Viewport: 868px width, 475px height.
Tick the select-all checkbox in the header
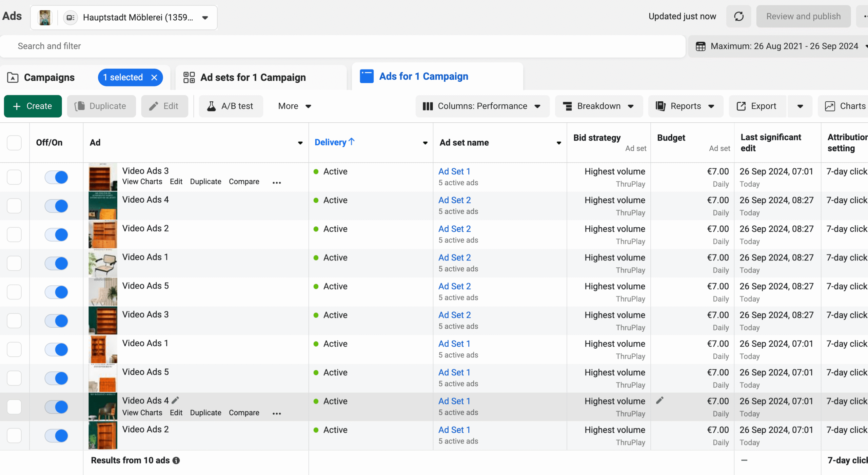tap(14, 143)
